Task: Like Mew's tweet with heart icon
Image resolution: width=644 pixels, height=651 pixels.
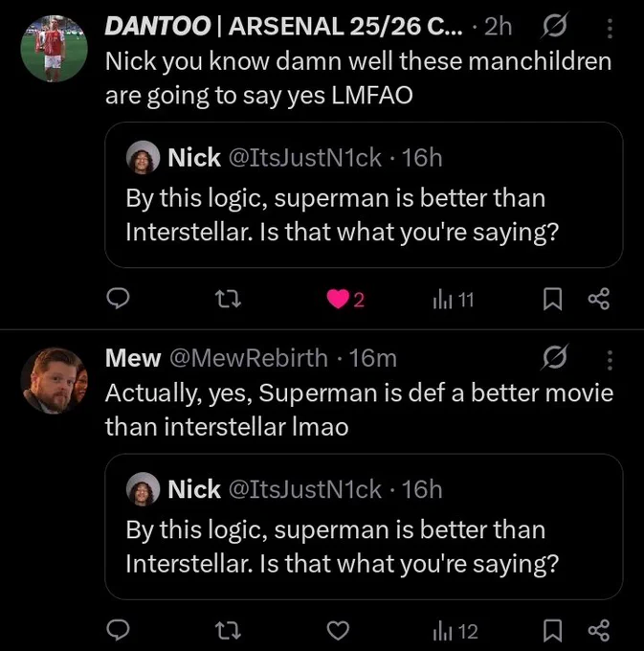Action: tap(338, 631)
